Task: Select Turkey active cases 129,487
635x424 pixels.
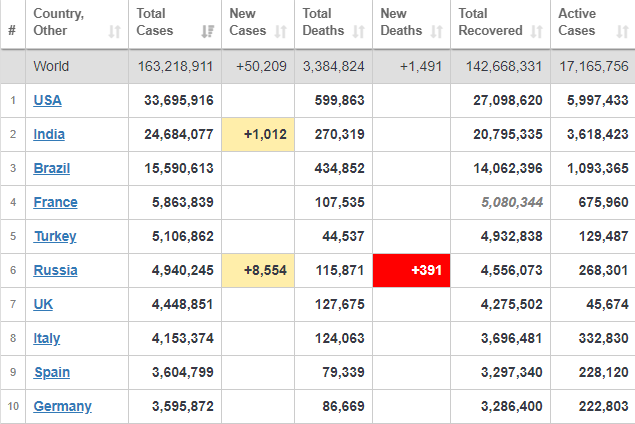Action: (x=603, y=236)
